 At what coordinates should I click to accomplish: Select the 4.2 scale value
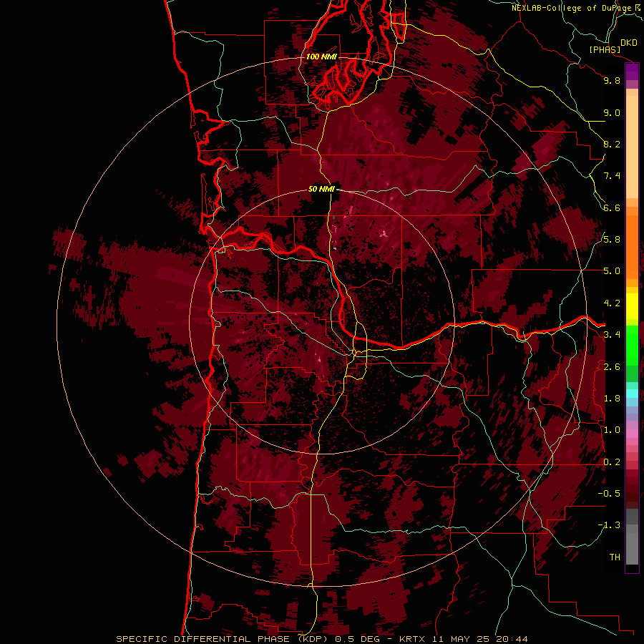612,303
